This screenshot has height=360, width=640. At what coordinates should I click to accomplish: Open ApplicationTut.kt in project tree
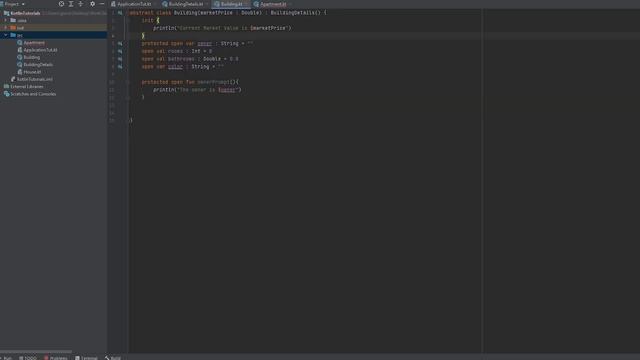pyautogui.click(x=40, y=50)
